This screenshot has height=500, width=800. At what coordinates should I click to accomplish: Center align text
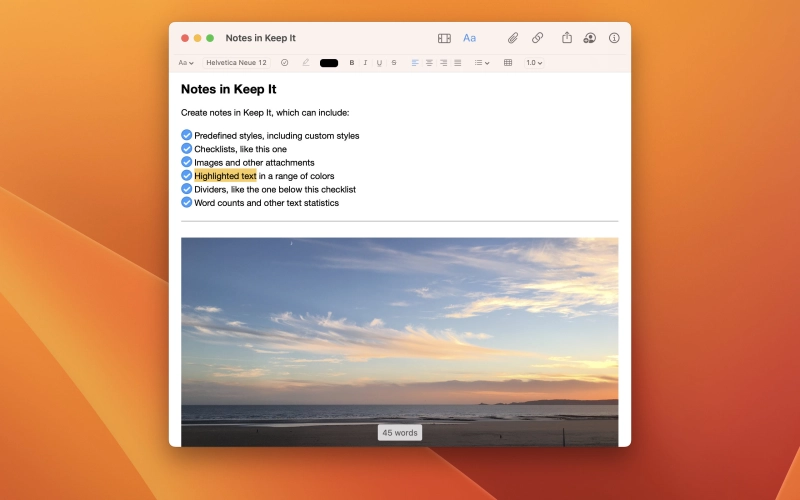[x=429, y=63]
